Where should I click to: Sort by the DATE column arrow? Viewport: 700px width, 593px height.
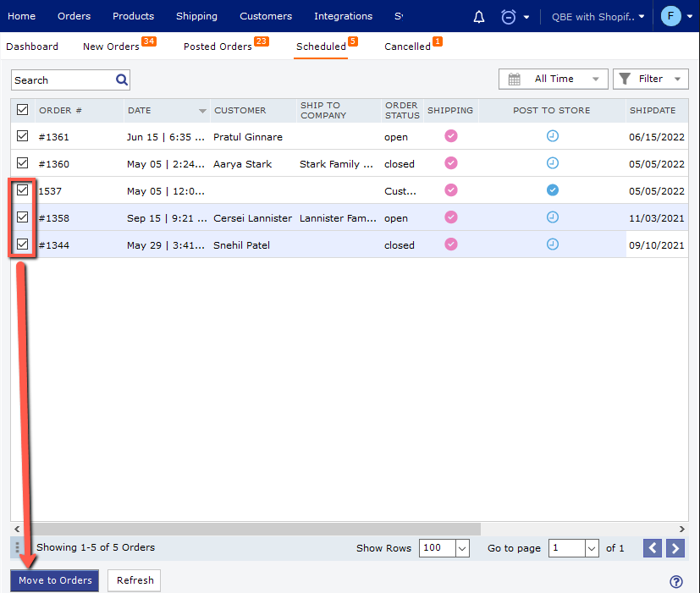point(202,111)
